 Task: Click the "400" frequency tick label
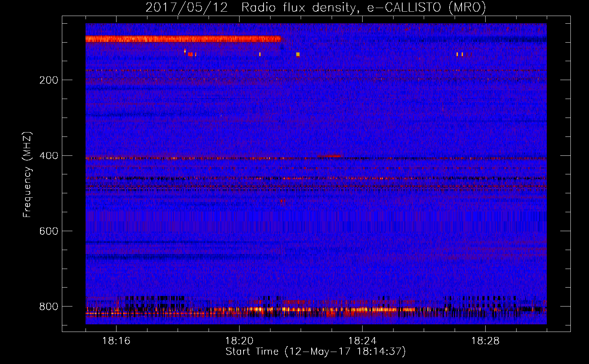49,156
